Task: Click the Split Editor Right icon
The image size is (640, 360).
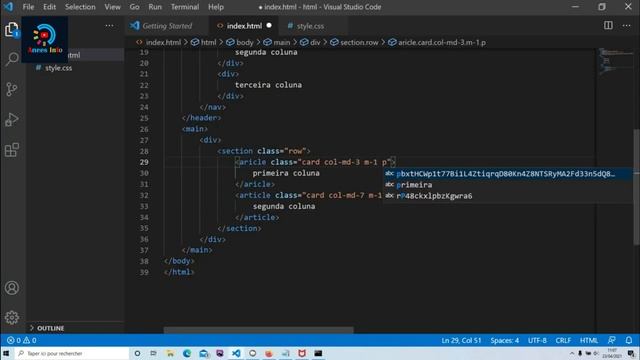Action: click(x=608, y=25)
